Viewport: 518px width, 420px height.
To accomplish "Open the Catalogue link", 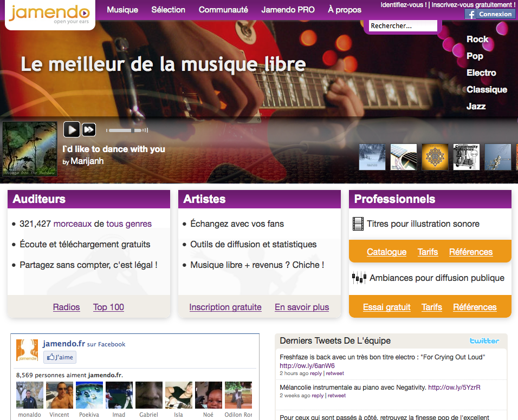I will click(386, 252).
